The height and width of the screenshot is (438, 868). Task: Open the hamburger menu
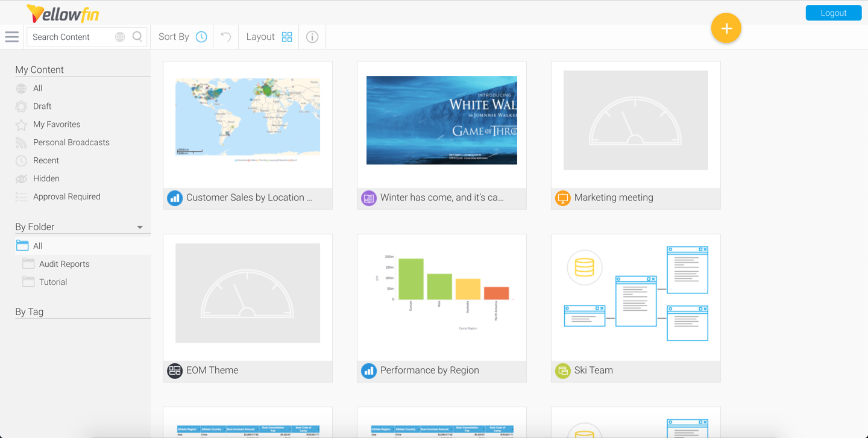tap(11, 37)
